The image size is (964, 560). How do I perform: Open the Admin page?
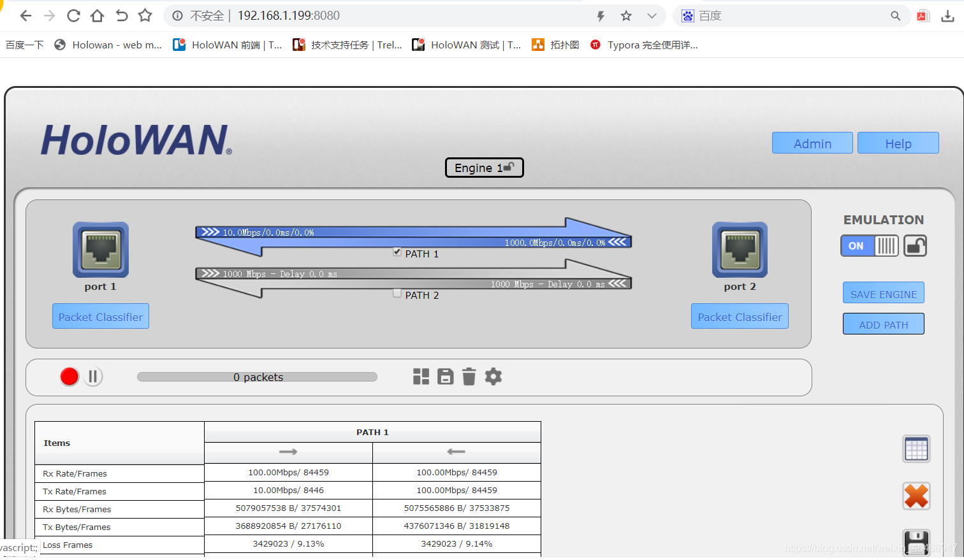812,143
